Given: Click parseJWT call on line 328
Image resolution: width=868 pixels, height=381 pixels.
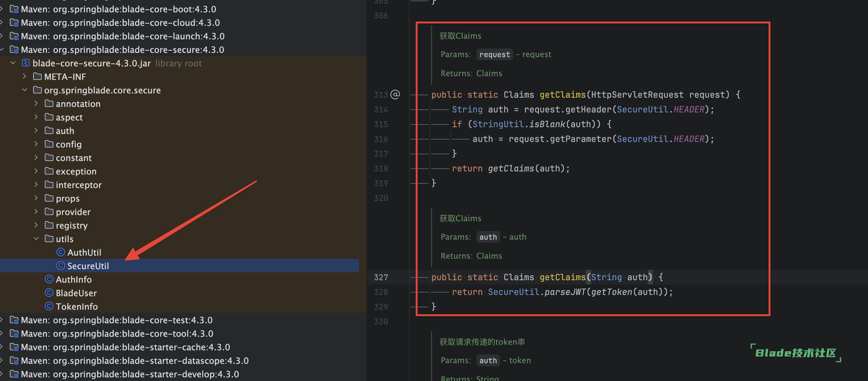Looking at the screenshot, I should (x=565, y=292).
